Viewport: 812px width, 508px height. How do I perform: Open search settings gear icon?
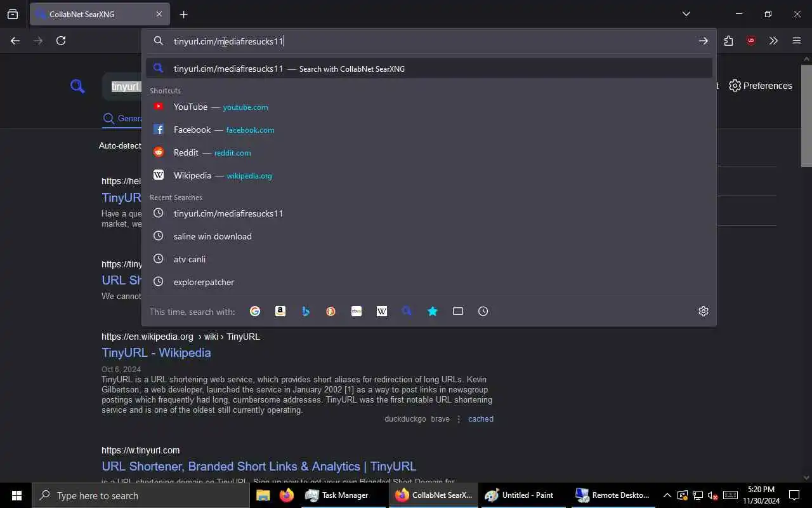[x=704, y=311]
